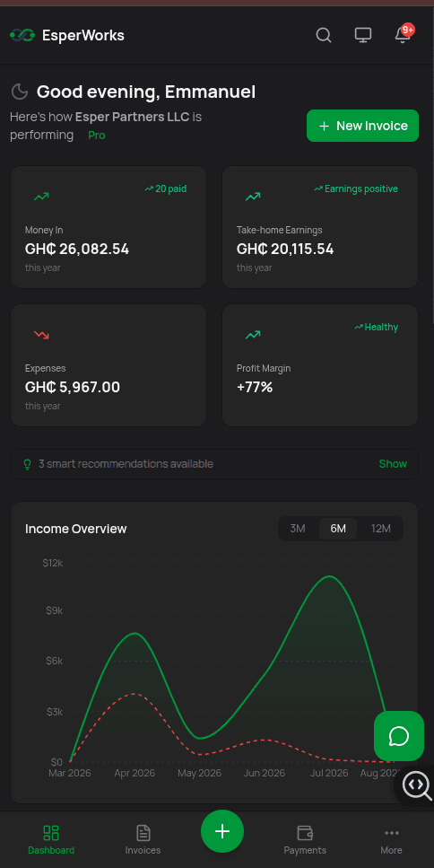Select the 6M chart range
Image resolution: width=434 pixels, height=868 pixels.
pos(338,529)
